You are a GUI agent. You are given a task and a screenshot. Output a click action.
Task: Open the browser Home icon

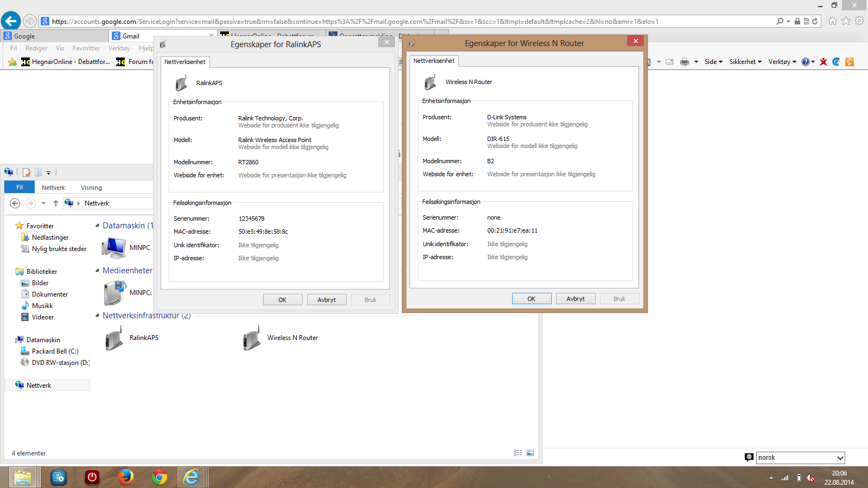[833, 21]
